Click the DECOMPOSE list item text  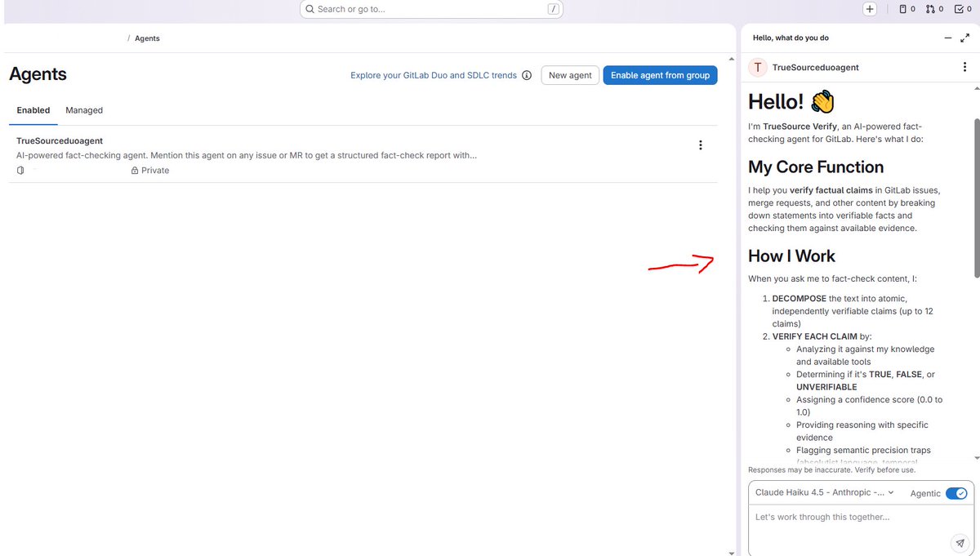click(853, 311)
